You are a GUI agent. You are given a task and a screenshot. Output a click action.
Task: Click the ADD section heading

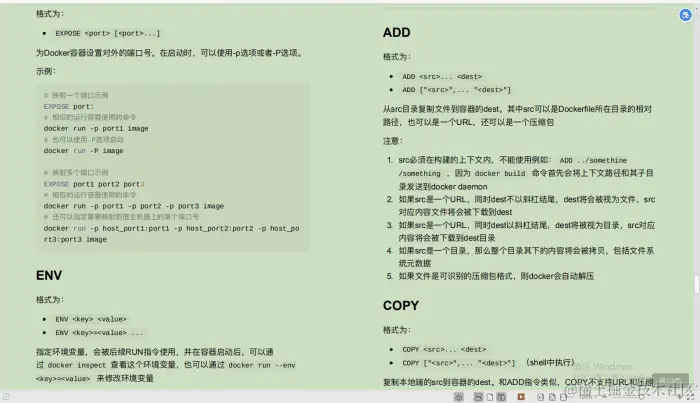pos(396,33)
